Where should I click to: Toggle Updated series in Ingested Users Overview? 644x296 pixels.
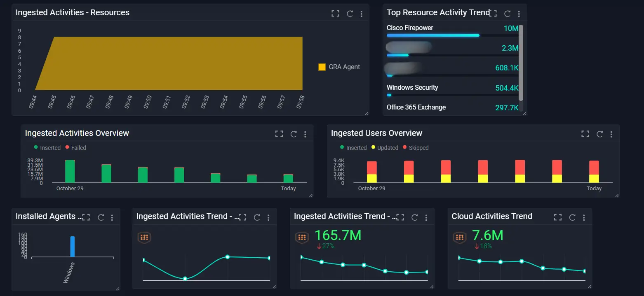tap(385, 148)
